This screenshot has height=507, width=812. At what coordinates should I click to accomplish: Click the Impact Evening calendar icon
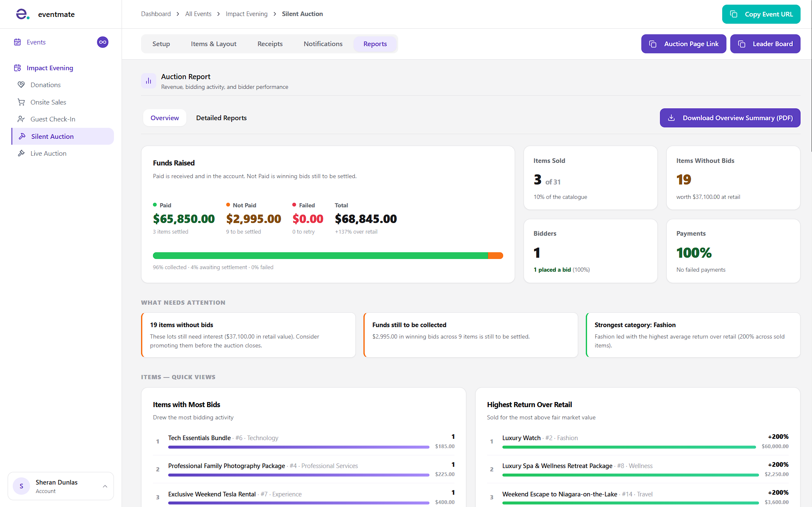(17, 68)
